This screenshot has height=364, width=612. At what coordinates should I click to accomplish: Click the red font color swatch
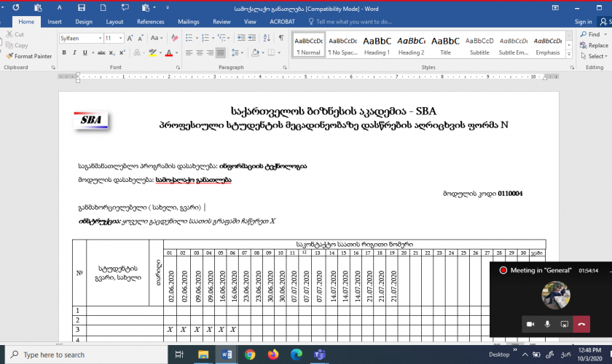click(x=169, y=53)
